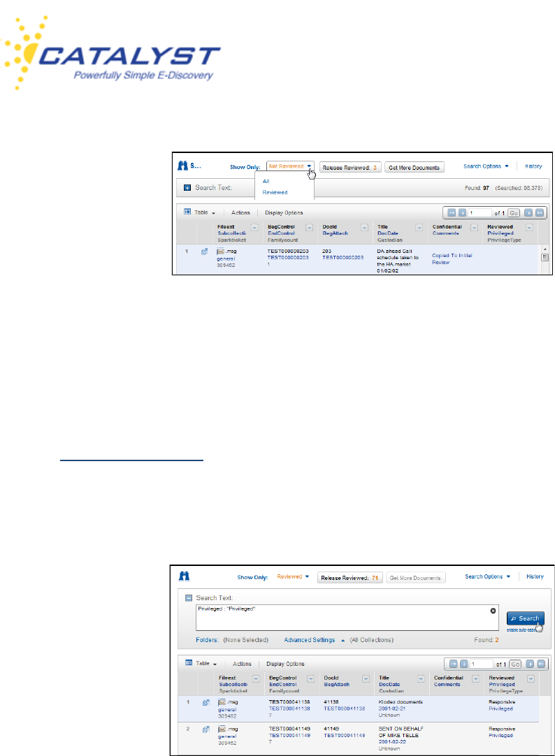Click the Catalyst logo
This screenshot has width=555, height=756.
pos(110,53)
